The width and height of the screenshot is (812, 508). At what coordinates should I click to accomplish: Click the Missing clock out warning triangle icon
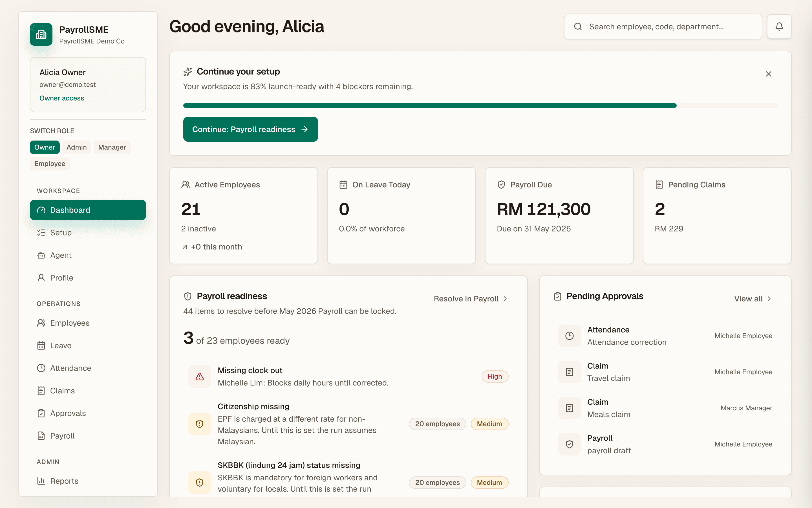pyautogui.click(x=200, y=377)
